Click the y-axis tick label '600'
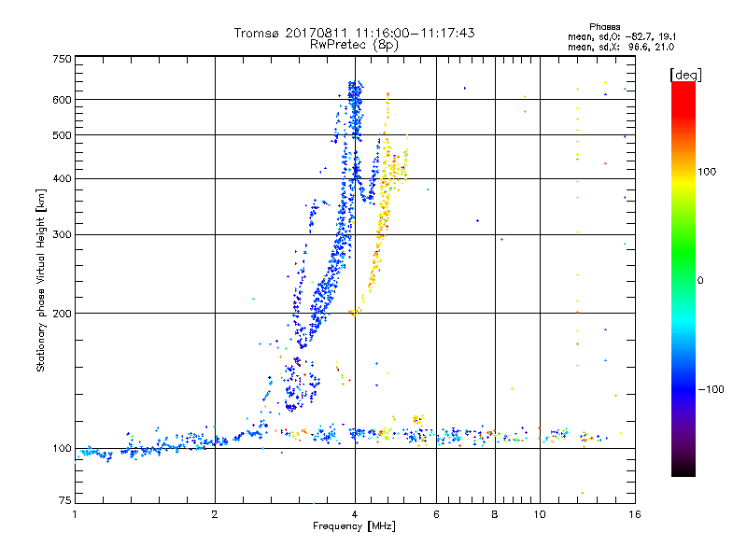The height and width of the screenshot is (560, 747). (x=62, y=100)
